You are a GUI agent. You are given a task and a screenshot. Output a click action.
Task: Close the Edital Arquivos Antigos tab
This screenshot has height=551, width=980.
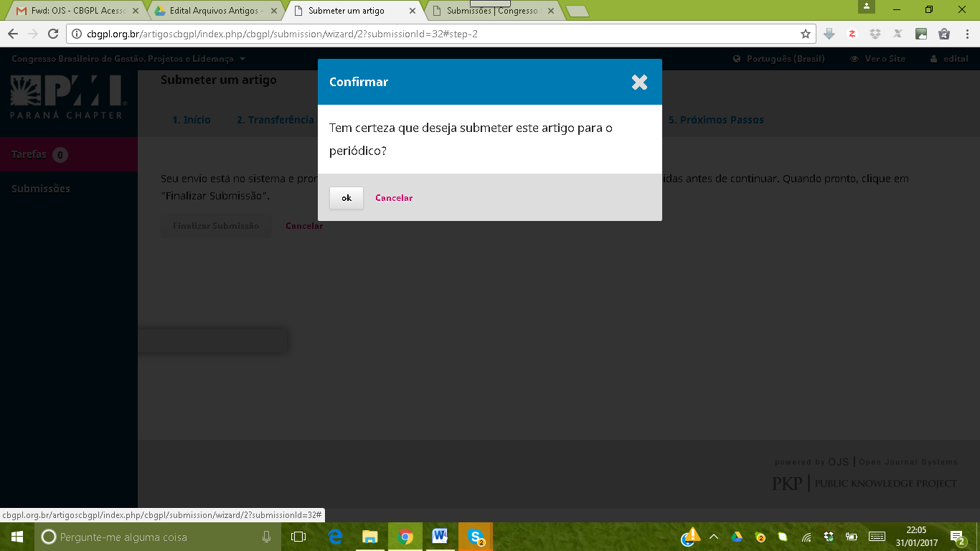[273, 11]
